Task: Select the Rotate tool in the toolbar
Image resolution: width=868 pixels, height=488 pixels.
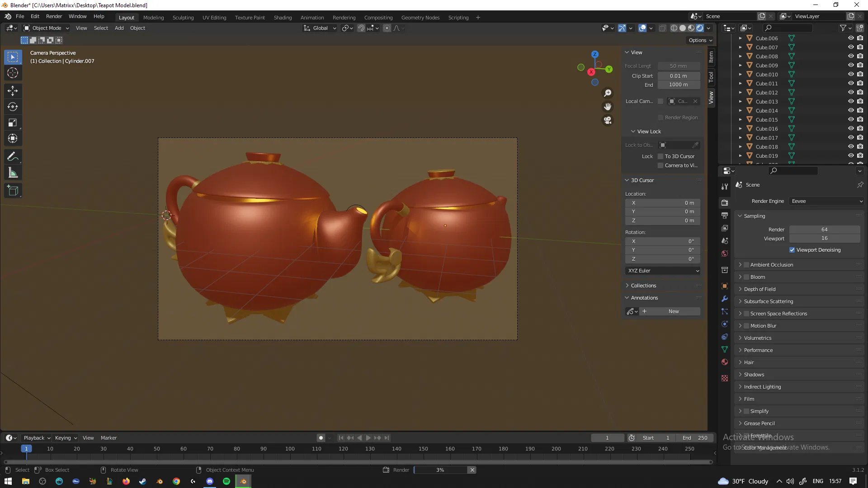Action: coord(13,107)
